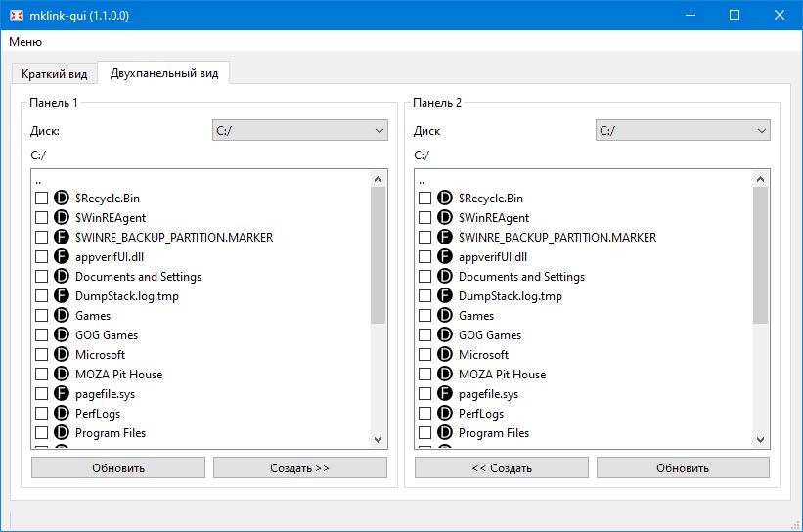Open the Panel 2 disk dropdown
The width and height of the screenshot is (803, 532).
point(683,131)
